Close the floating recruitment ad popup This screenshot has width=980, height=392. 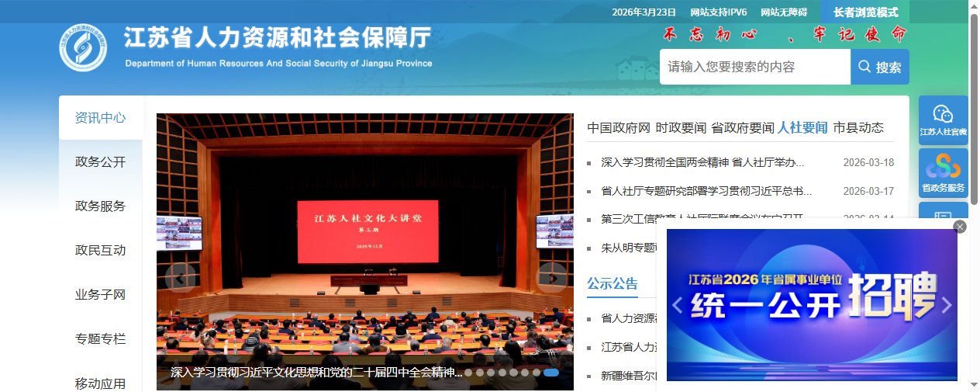click(960, 227)
